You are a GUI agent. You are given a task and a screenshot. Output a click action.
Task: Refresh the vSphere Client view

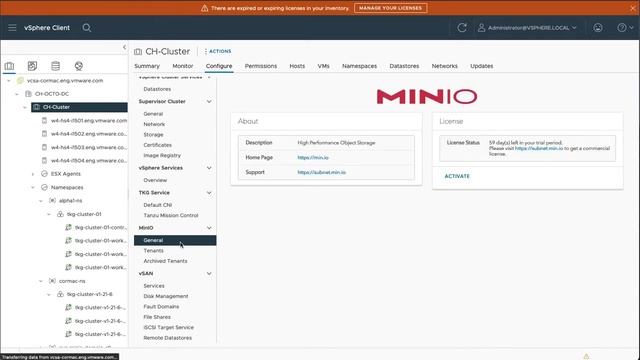462,28
